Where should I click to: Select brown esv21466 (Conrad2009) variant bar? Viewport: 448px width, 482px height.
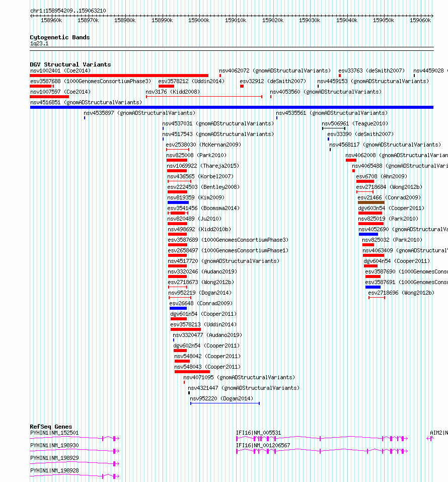pyautogui.click(x=371, y=202)
